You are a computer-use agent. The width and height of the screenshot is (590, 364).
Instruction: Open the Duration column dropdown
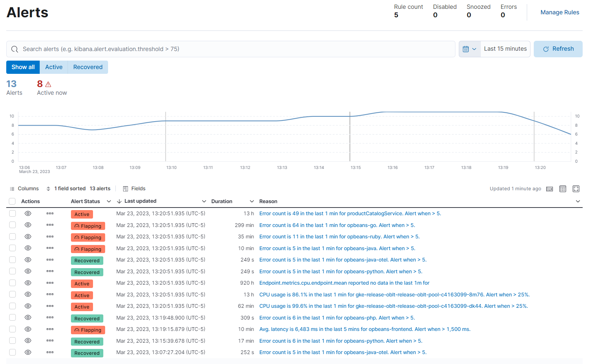(252, 201)
